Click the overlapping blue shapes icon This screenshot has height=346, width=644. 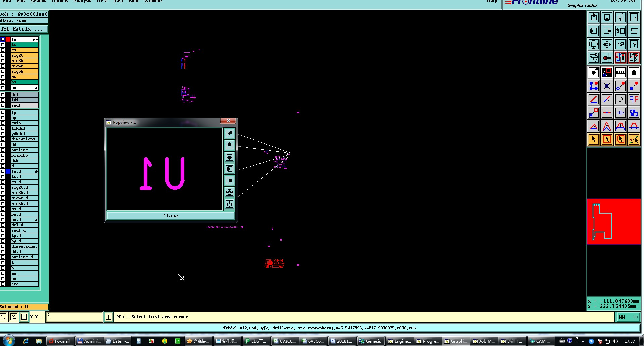click(x=634, y=113)
